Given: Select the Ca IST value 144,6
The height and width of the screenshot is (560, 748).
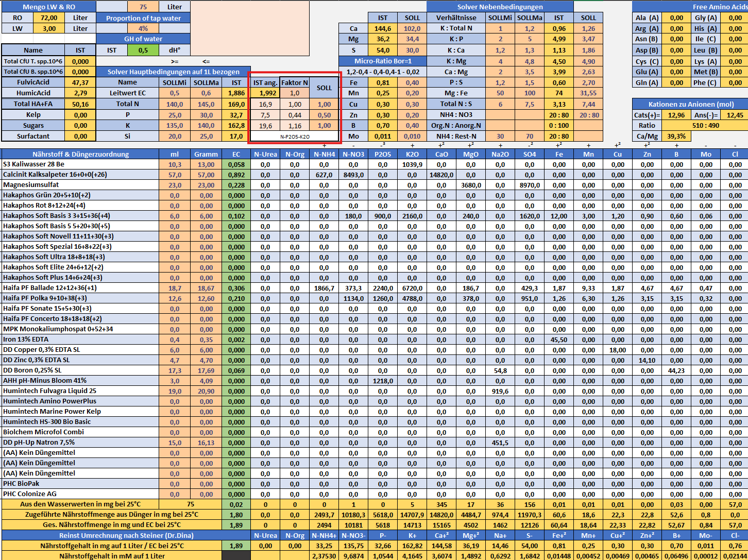Looking at the screenshot, I should point(383,29).
